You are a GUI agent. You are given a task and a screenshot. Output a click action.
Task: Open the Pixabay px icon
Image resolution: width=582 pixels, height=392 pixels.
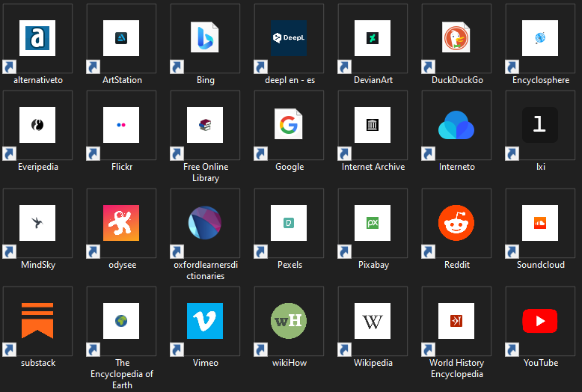[373, 223]
